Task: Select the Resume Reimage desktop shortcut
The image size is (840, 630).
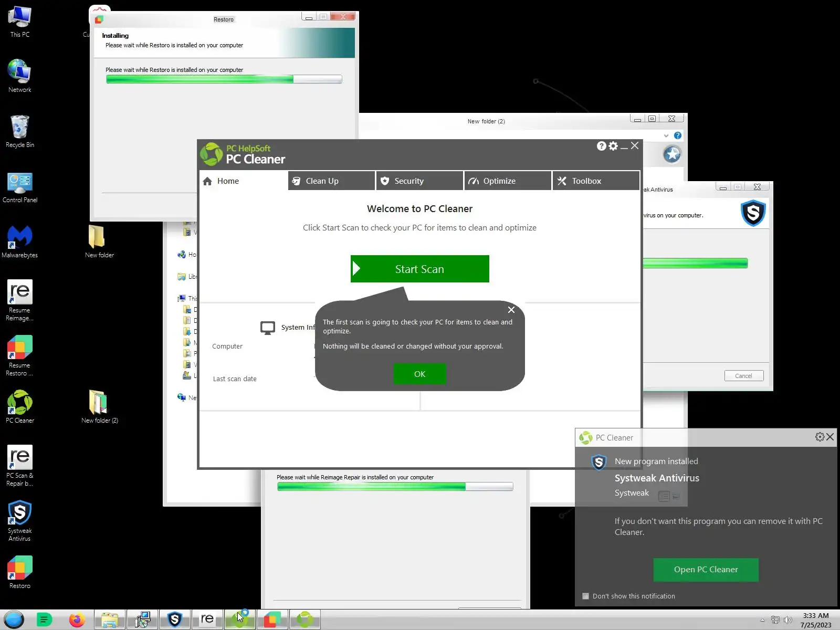Action: click(x=20, y=300)
